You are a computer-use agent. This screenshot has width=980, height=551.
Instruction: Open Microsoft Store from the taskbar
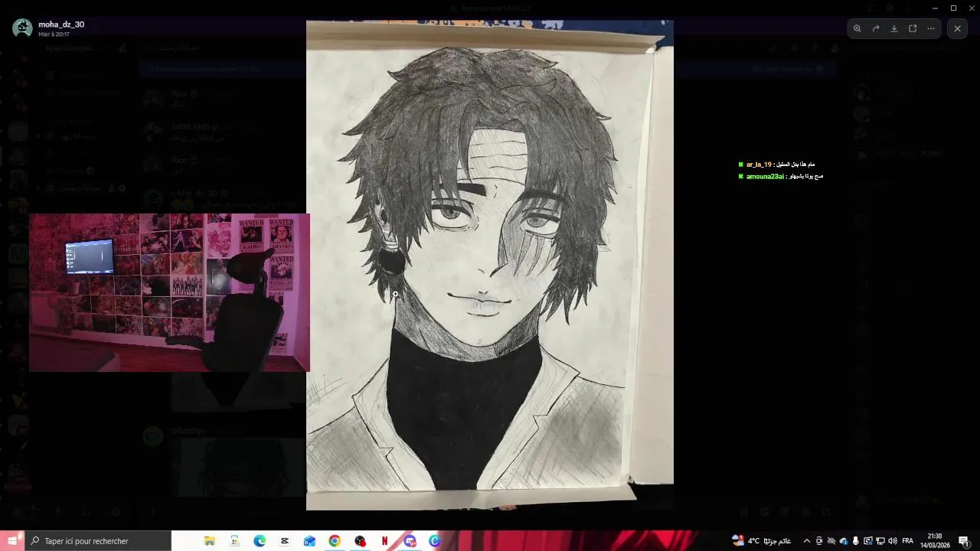click(234, 541)
